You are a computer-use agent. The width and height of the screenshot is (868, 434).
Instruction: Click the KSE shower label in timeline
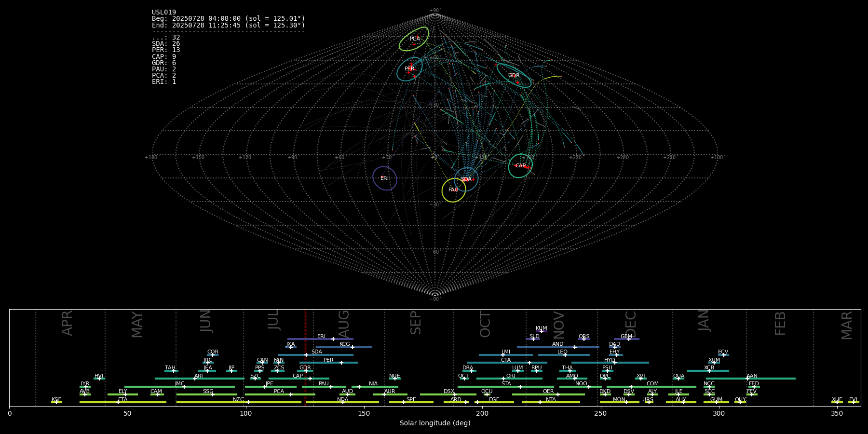click(x=57, y=400)
